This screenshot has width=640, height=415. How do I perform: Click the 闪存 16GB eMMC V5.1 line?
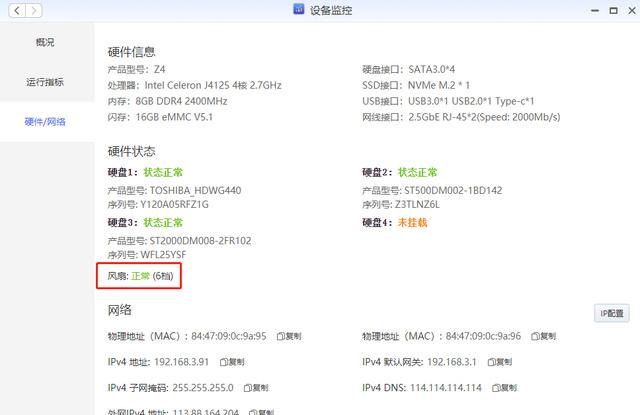tap(160, 117)
